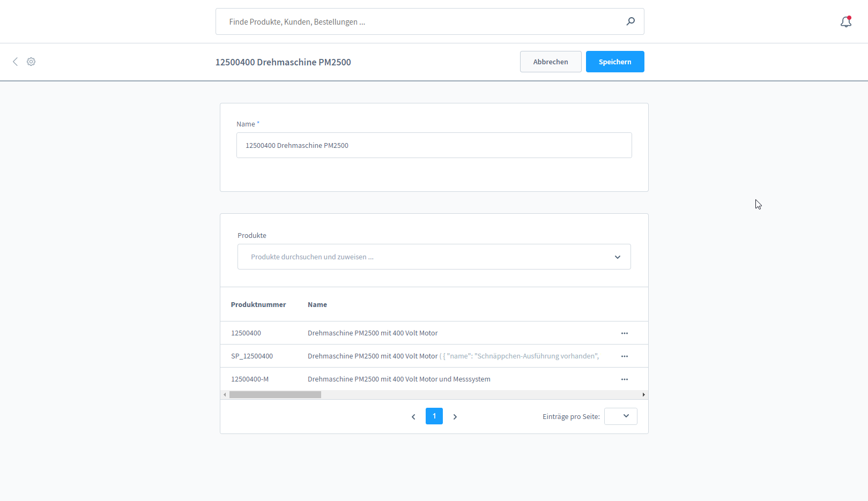Screen dimensions: 868x501
Task: Focus the Name input field
Action: [434, 145]
